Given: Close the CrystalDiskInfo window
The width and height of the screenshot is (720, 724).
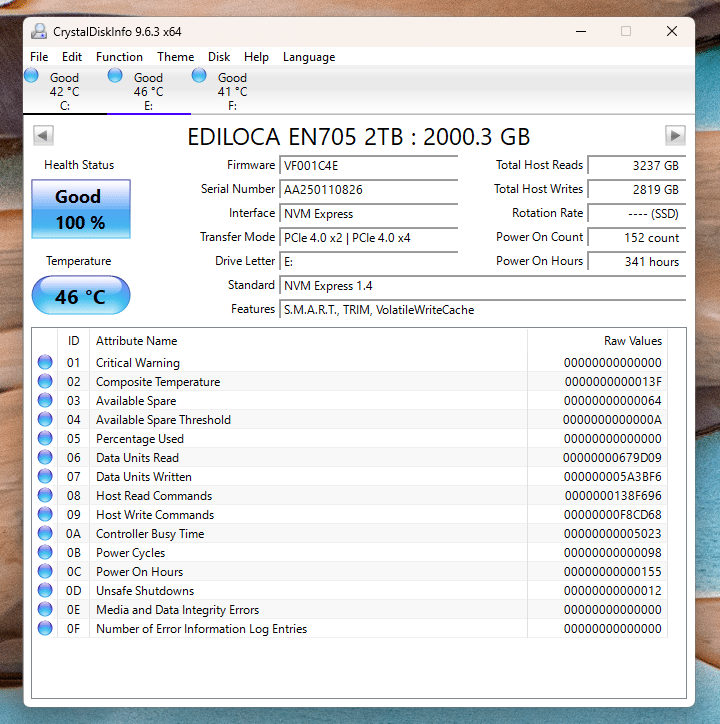Looking at the screenshot, I should (672, 31).
